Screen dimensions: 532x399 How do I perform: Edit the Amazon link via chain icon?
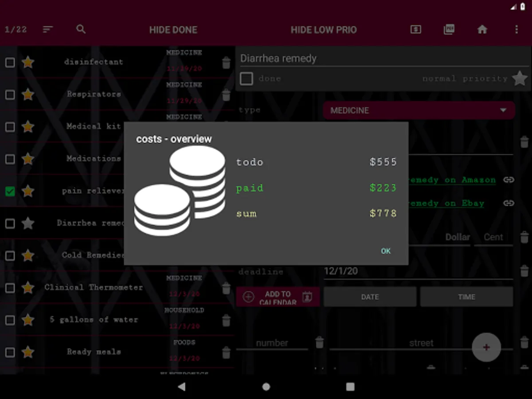(x=509, y=180)
